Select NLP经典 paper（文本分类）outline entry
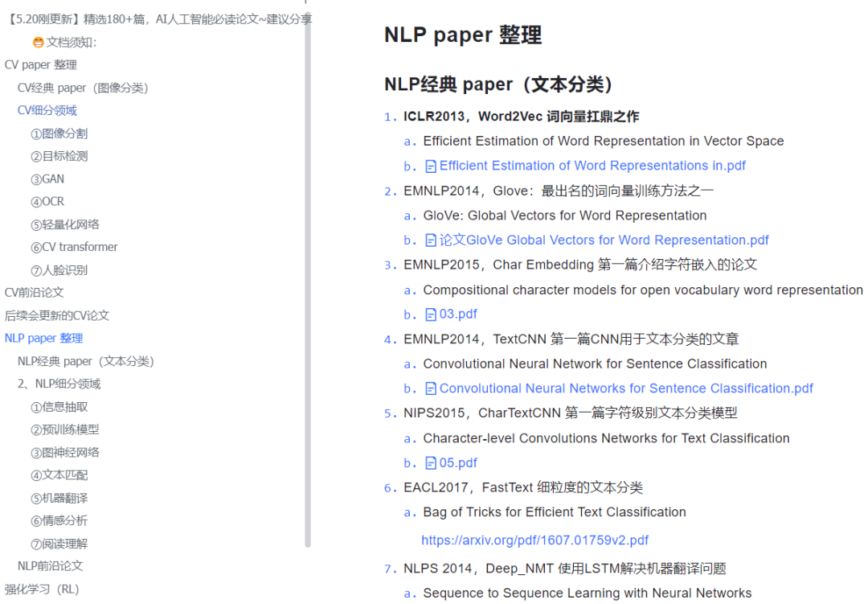 pos(86,361)
